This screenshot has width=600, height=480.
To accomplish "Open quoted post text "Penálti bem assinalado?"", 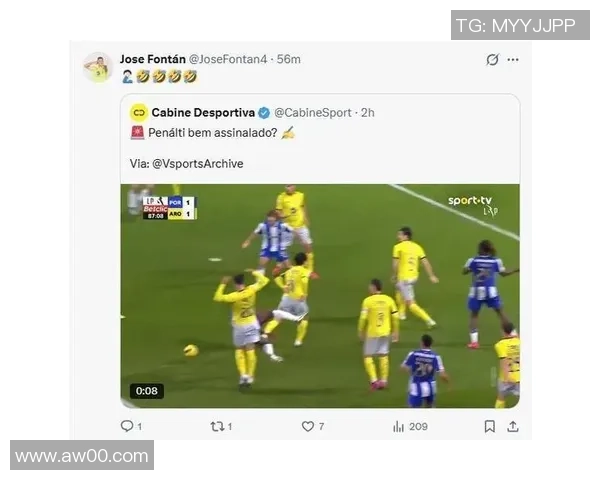I will (207, 133).
